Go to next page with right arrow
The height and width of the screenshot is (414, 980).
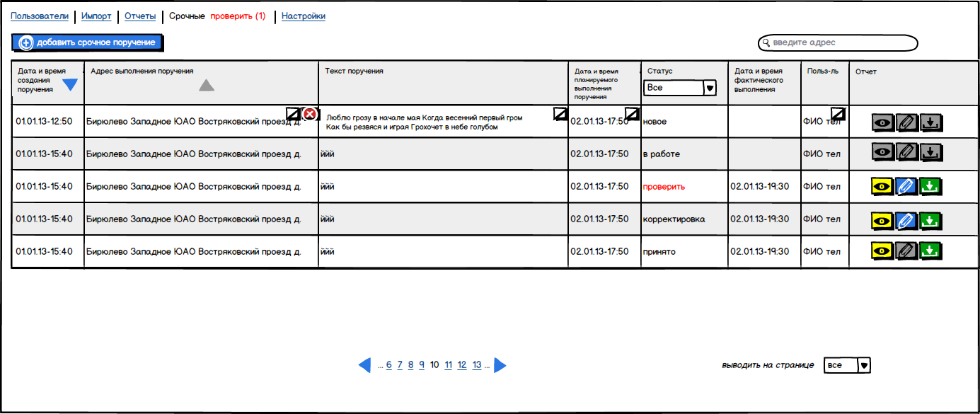tap(500, 365)
